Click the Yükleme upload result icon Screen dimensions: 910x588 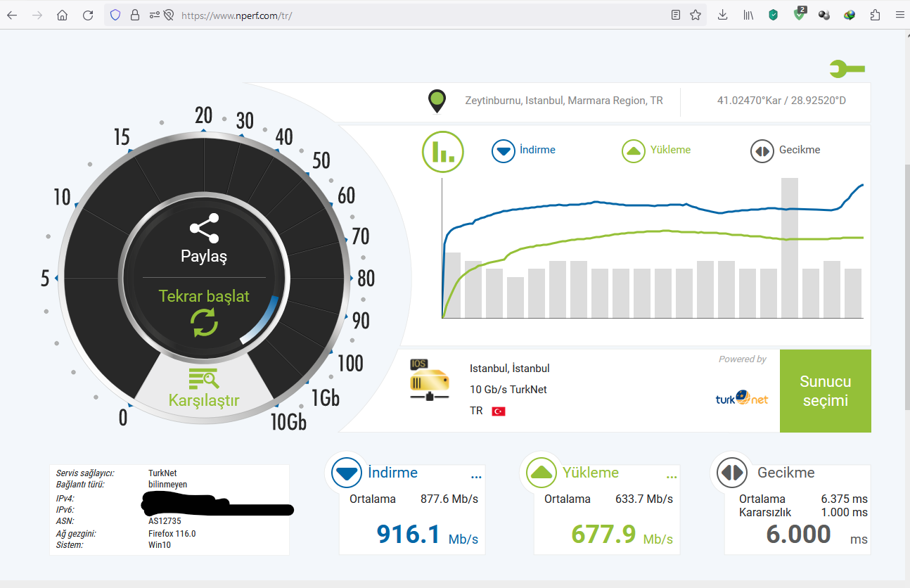[x=541, y=473]
